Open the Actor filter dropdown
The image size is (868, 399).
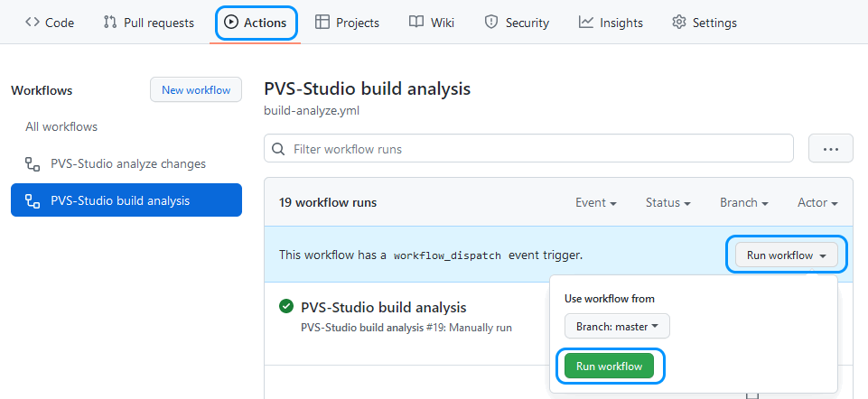(x=817, y=202)
